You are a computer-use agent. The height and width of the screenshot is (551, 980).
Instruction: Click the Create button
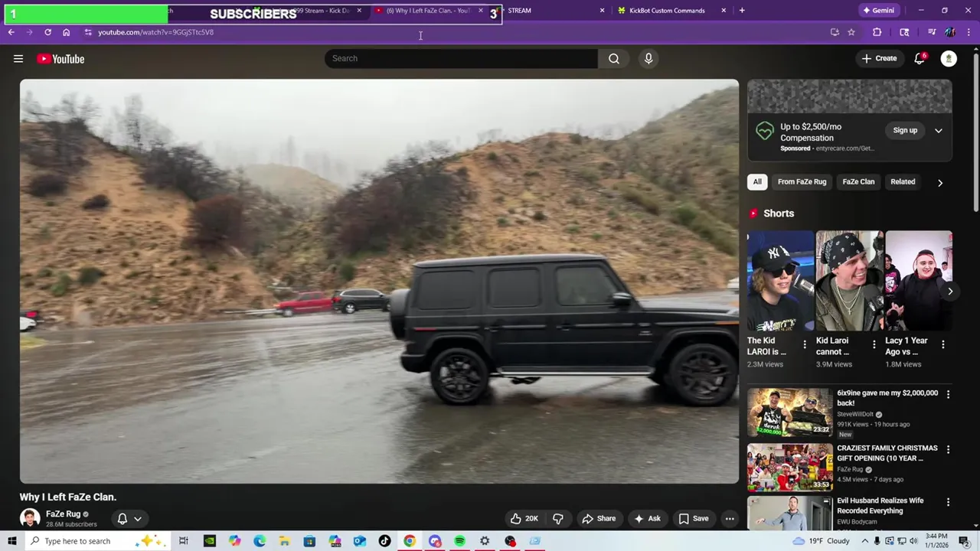[x=879, y=58]
